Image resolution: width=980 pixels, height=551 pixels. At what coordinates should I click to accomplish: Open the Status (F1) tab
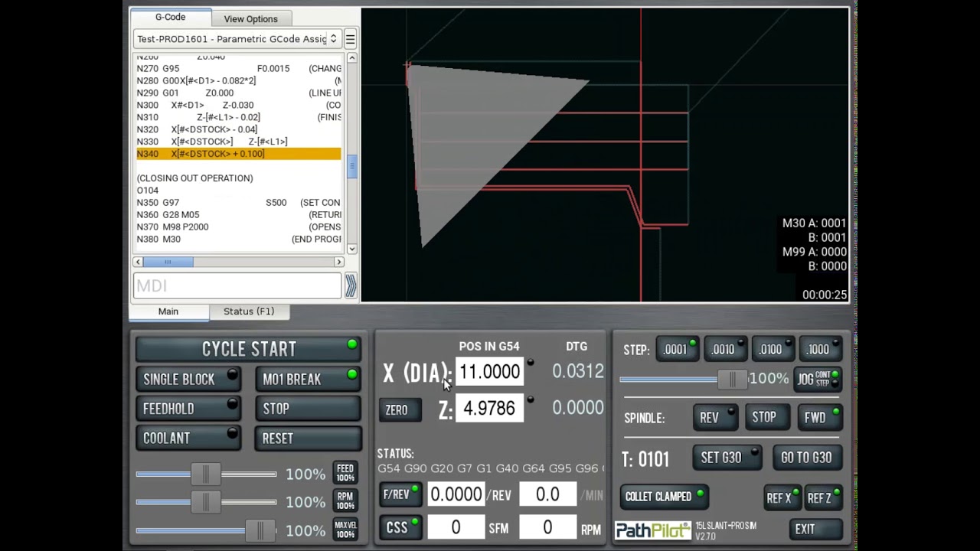tap(249, 311)
